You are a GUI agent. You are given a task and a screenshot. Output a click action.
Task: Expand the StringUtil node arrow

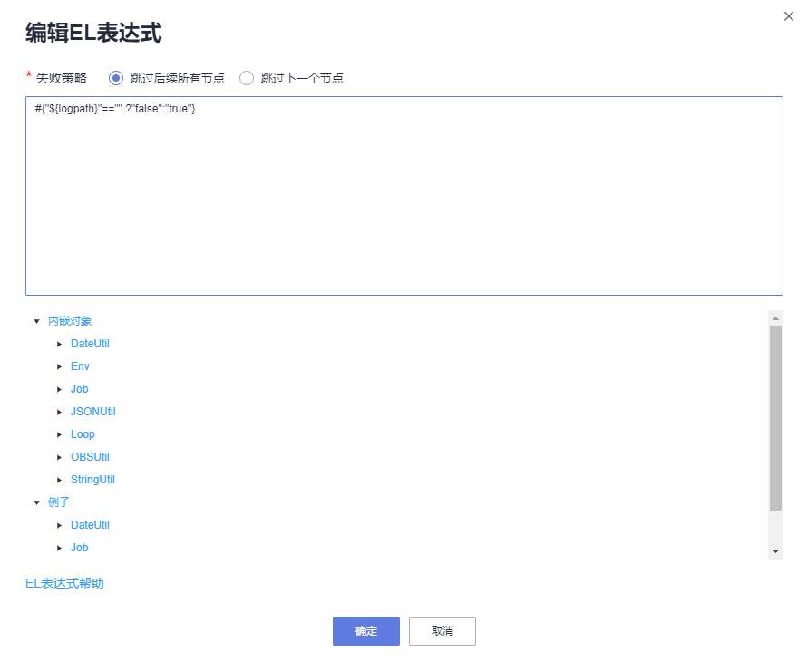pos(59,480)
